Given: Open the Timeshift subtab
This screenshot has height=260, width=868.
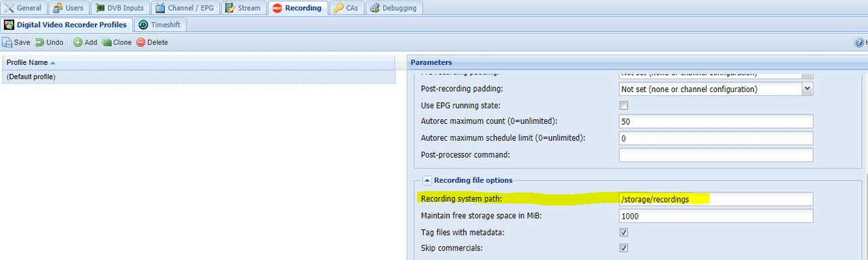Looking at the screenshot, I should [161, 25].
